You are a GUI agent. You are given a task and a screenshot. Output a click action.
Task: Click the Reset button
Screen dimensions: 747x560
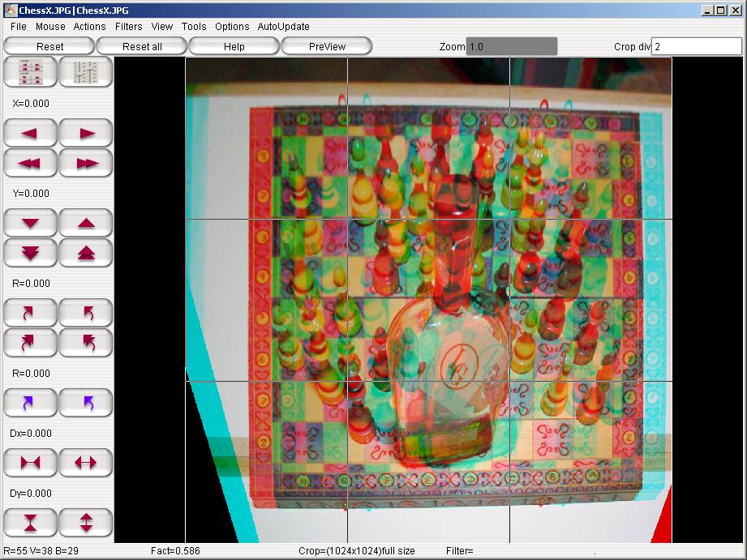pyautogui.click(x=49, y=47)
